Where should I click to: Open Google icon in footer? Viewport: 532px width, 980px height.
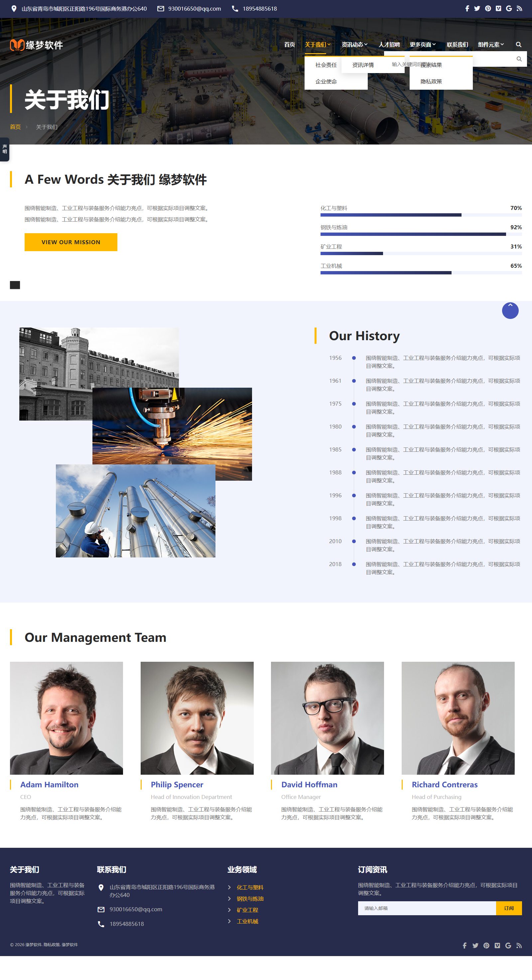pos(508,945)
